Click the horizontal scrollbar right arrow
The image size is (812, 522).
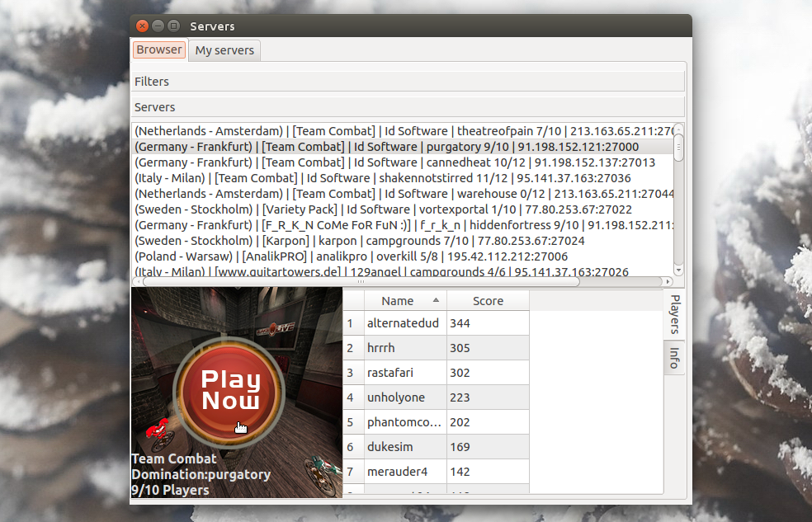tap(668, 282)
